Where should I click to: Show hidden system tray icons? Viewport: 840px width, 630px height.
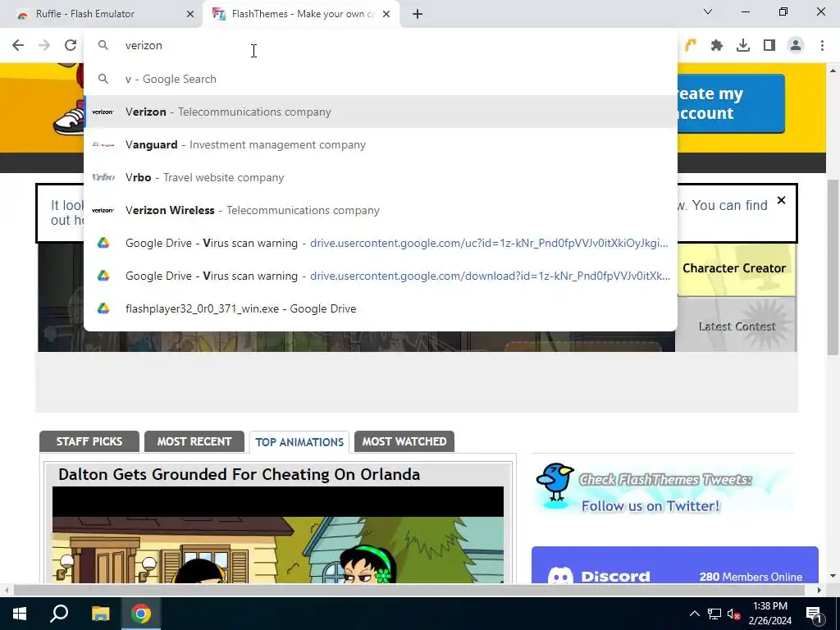point(694,614)
